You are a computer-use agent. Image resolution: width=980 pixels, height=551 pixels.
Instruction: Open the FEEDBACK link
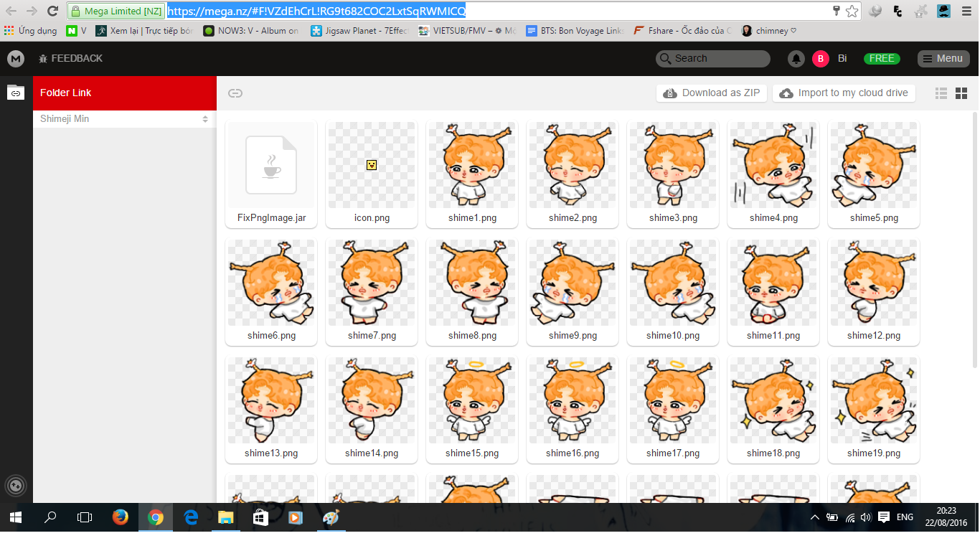coord(70,58)
